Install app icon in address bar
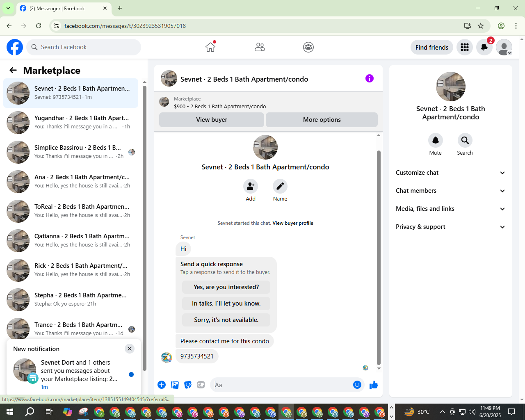This screenshot has width=525, height=420. pos(467,26)
